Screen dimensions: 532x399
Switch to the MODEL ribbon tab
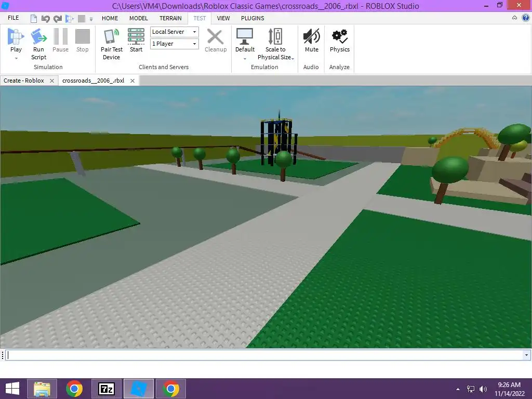tap(138, 18)
